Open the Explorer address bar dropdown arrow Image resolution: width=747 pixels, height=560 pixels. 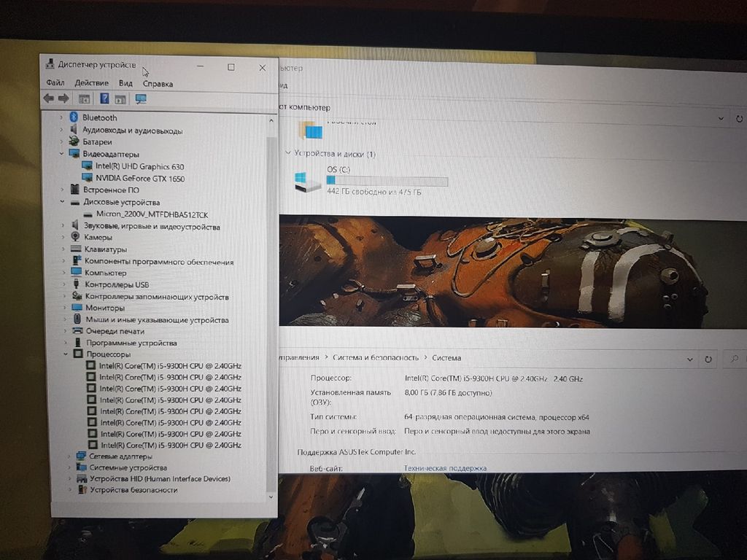(x=721, y=118)
